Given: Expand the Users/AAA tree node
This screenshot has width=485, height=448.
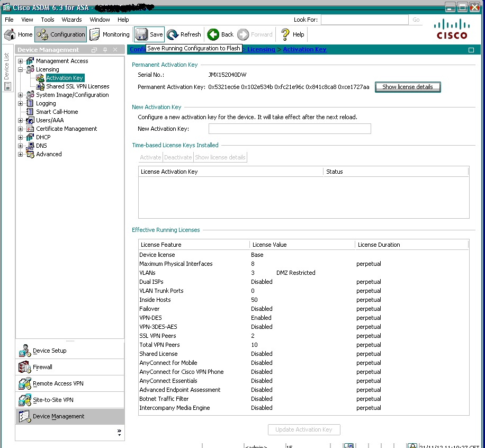Looking at the screenshot, I should pos(21,120).
